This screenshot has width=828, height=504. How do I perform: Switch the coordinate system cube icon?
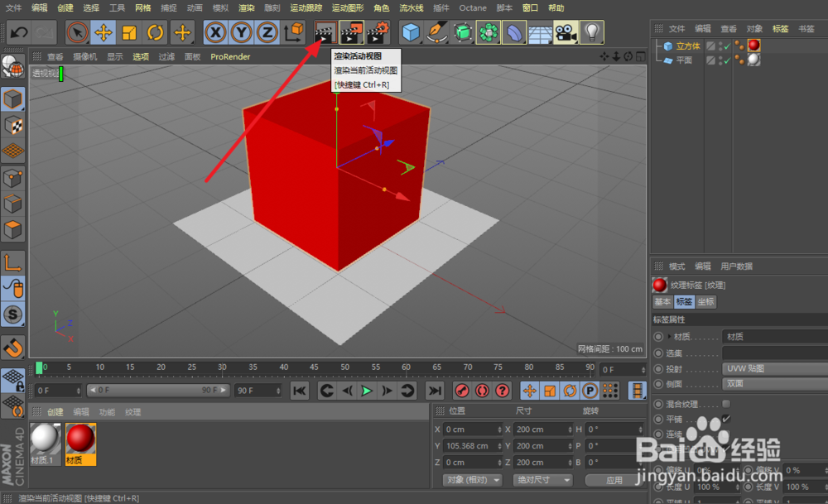tap(294, 33)
